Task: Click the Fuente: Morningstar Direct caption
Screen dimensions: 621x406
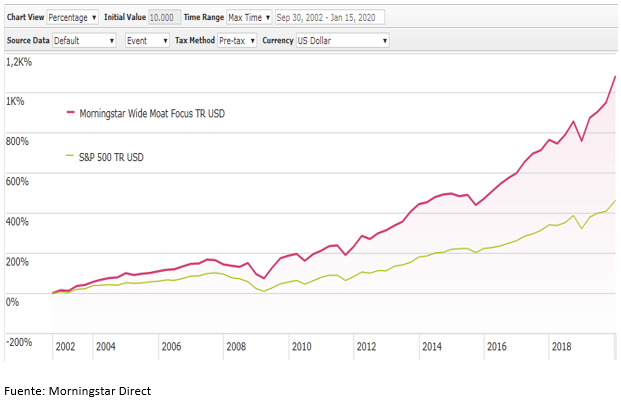Action: click(x=78, y=391)
